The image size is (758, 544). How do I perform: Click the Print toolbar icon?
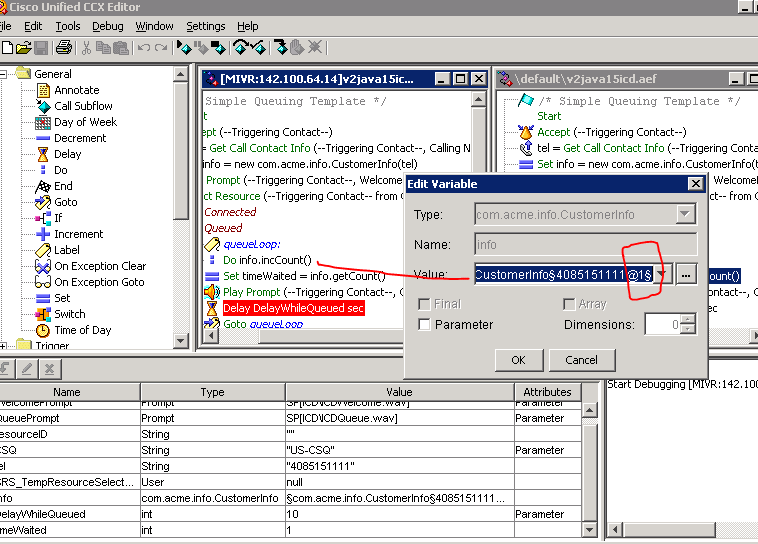(63, 47)
